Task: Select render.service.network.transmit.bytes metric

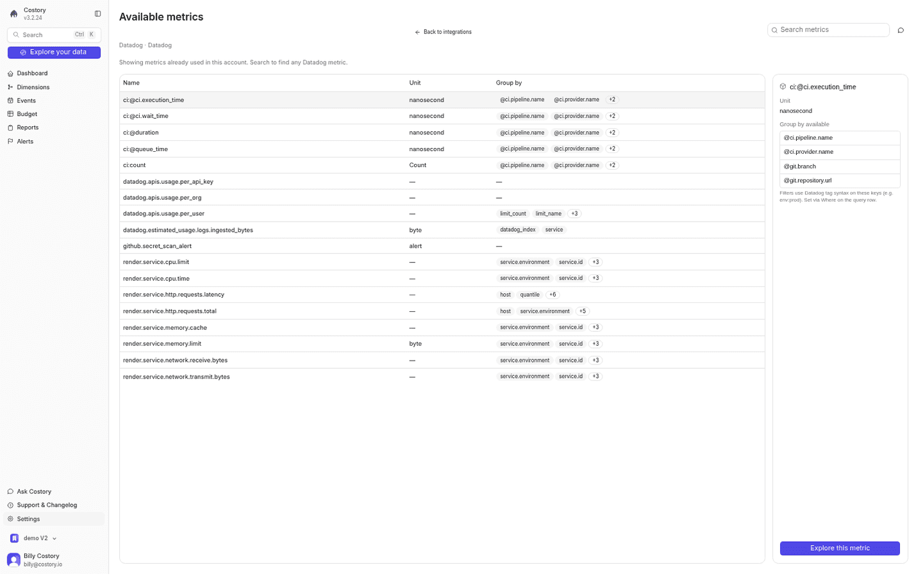Action: (x=442, y=377)
